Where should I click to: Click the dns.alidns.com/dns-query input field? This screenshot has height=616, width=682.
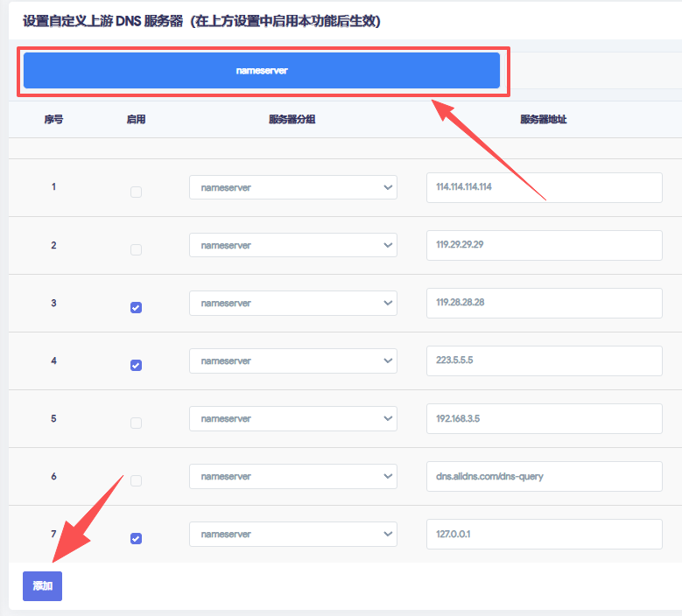pos(544,476)
